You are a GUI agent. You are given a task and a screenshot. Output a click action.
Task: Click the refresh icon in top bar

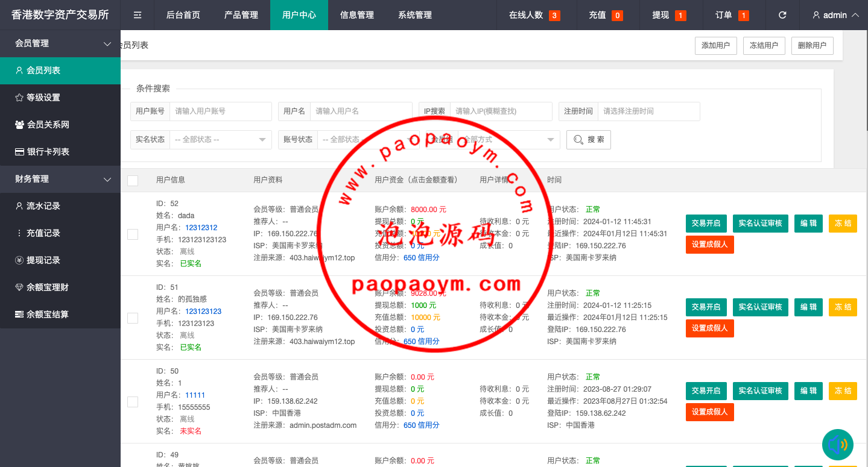[782, 15]
